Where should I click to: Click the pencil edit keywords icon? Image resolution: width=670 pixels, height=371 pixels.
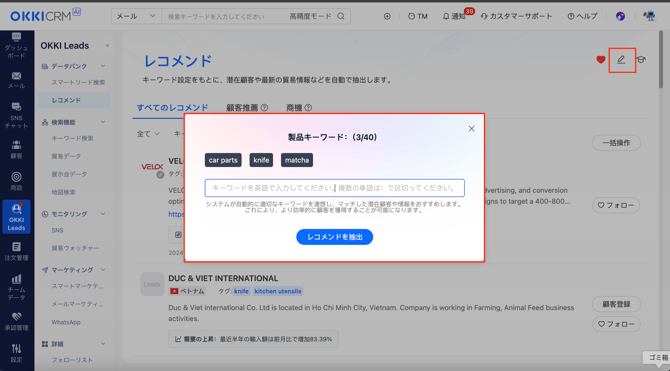pyautogui.click(x=621, y=60)
